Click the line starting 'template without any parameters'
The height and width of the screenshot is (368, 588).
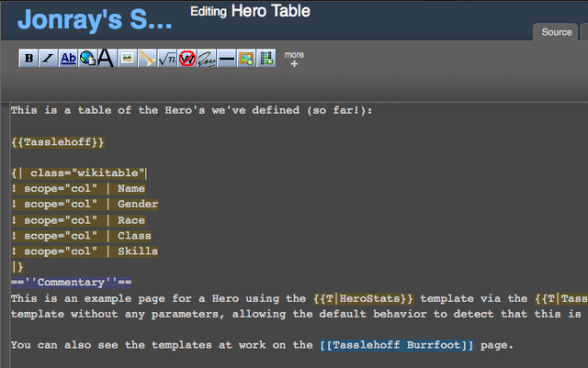point(296,314)
